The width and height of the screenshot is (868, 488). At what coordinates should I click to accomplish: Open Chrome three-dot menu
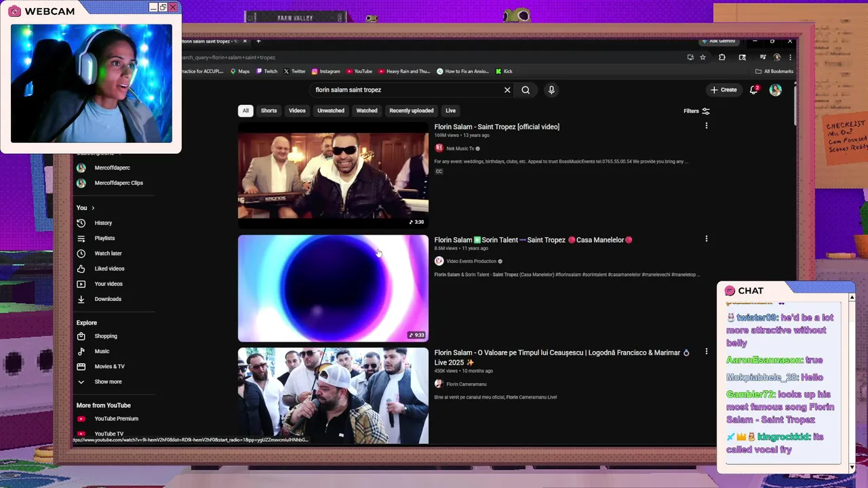click(x=789, y=58)
